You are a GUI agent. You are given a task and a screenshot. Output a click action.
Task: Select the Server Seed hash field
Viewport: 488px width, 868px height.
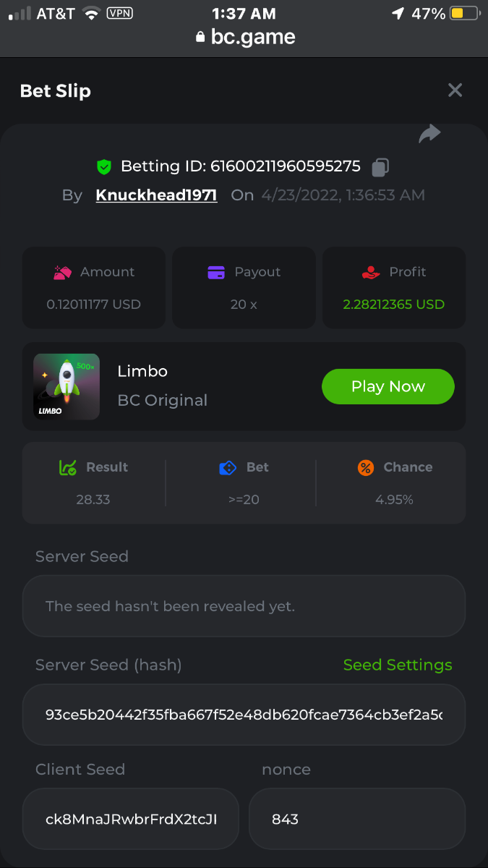coord(244,715)
